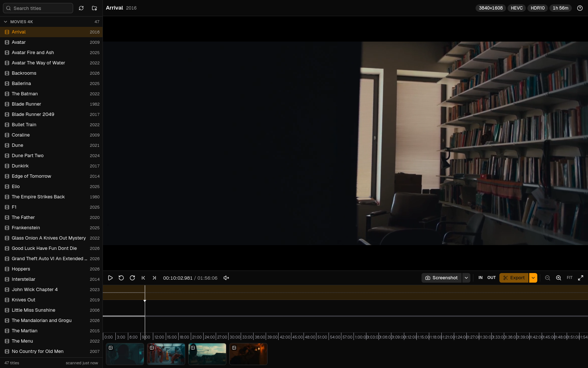Zoom in the timeline

coord(559,278)
